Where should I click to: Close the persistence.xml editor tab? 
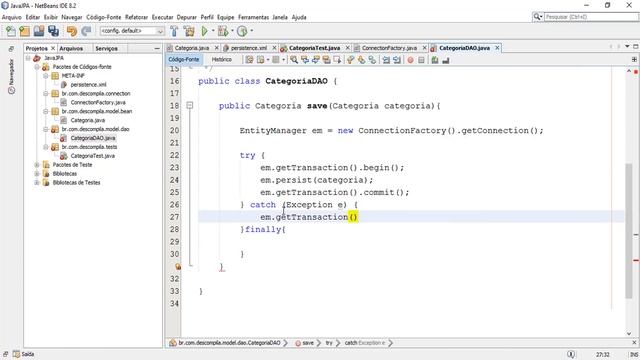point(274,48)
